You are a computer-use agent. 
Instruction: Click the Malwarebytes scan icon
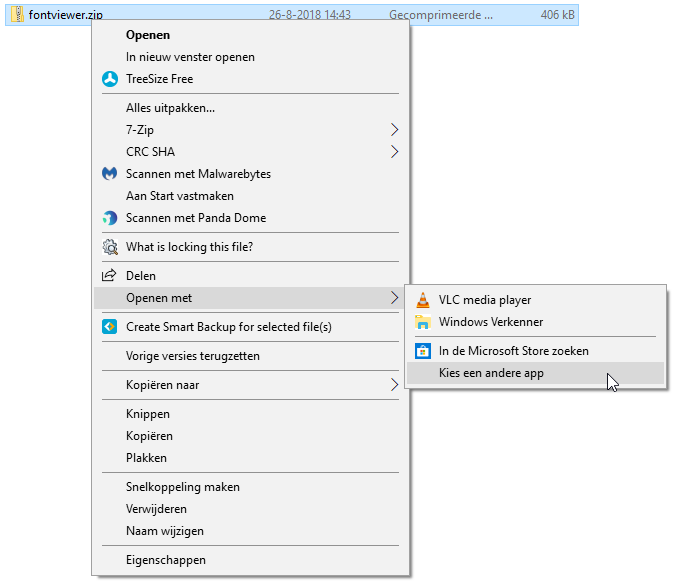point(110,174)
